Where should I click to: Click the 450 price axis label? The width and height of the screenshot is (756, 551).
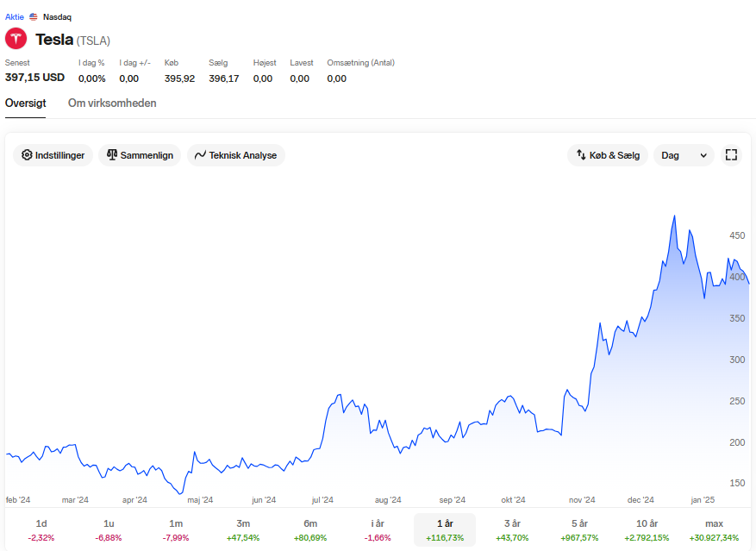(x=737, y=235)
